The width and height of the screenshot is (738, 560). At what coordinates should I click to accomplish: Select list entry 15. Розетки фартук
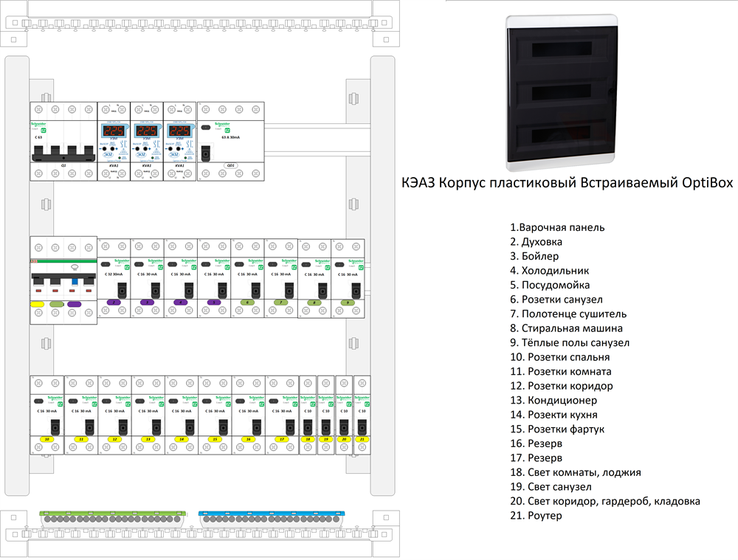557,429
